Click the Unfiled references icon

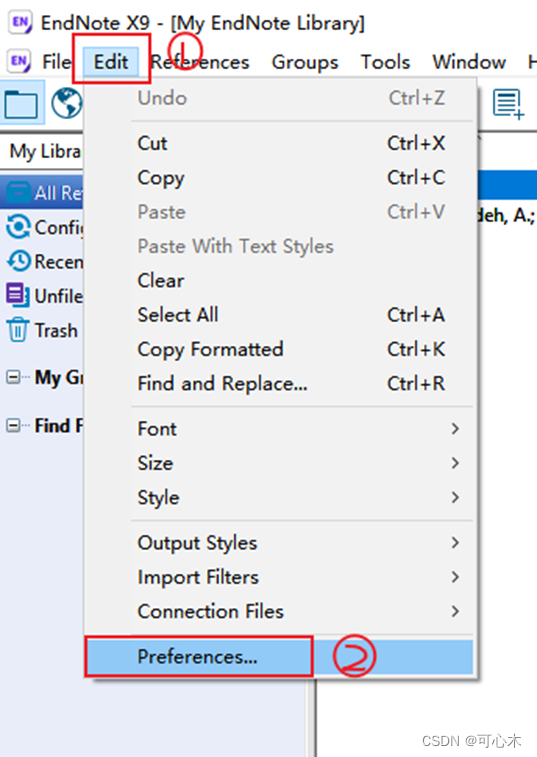(x=18, y=295)
